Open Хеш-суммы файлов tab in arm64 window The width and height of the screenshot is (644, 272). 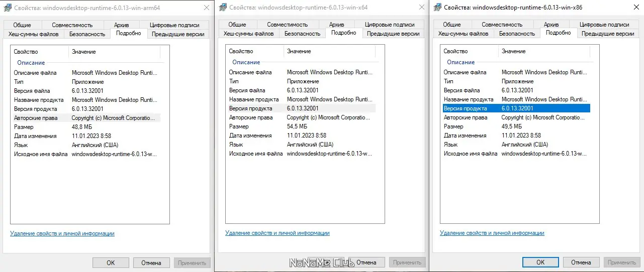(34, 34)
